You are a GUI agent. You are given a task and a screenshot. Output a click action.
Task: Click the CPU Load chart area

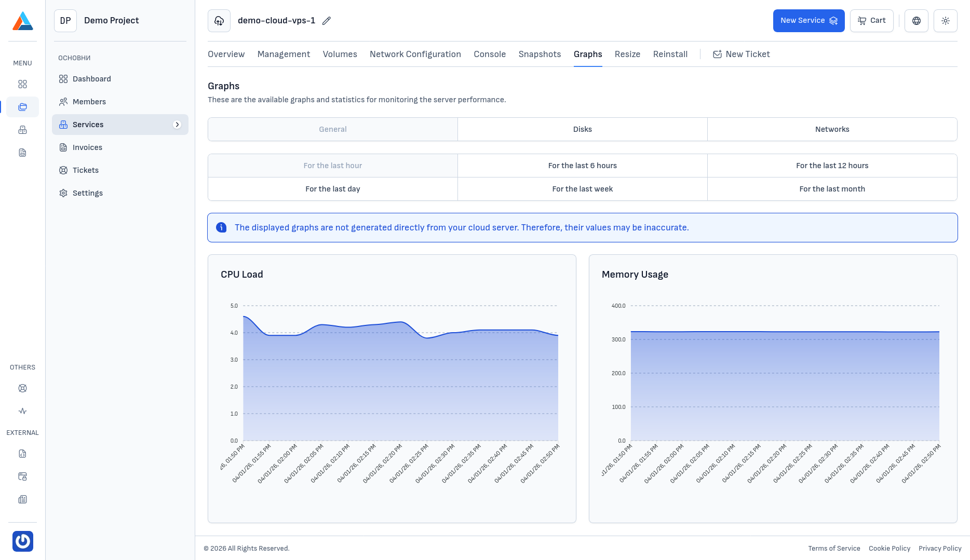click(x=400, y=384)
